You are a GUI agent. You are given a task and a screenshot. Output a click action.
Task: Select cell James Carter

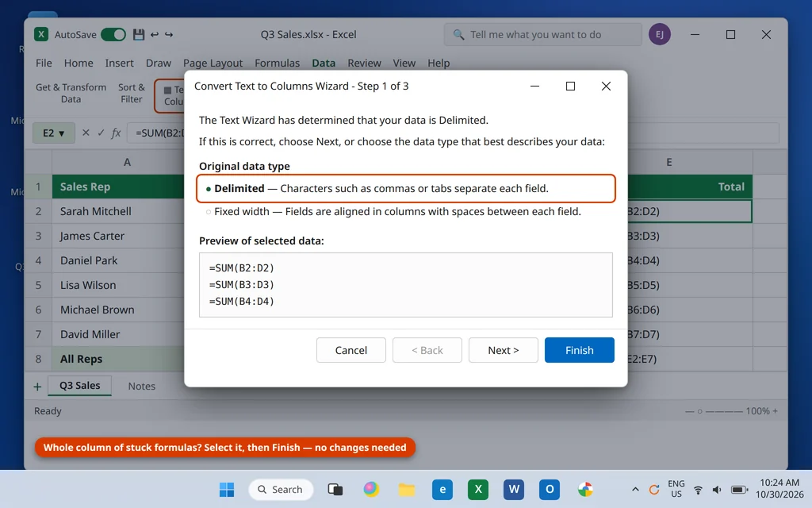pos(119,236)
